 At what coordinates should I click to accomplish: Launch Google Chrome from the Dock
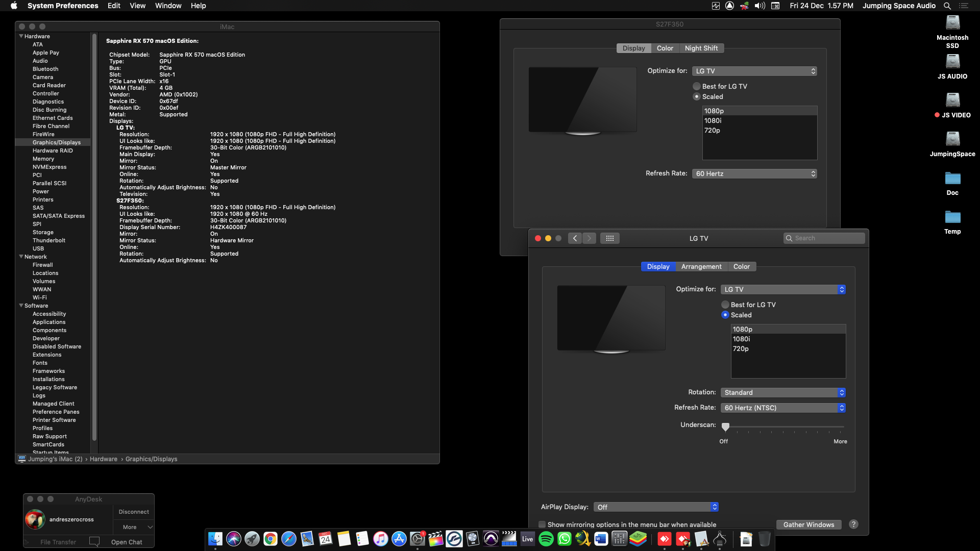270,538
